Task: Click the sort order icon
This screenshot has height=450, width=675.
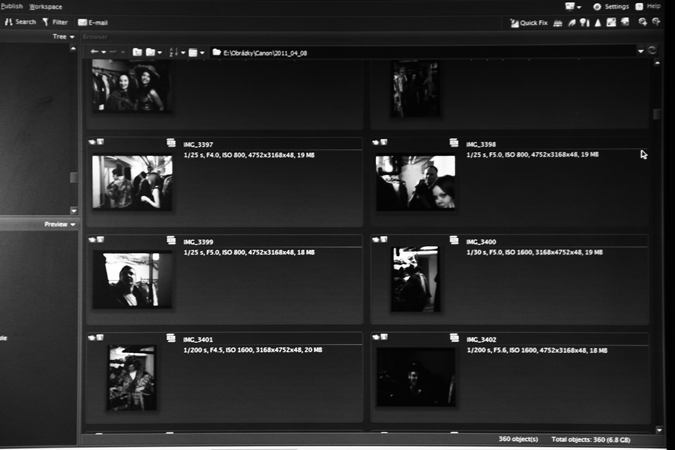Action: [x=173, y=53]
